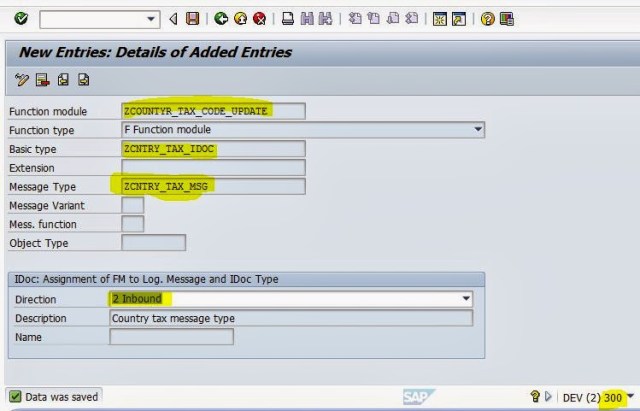
Task: Click the First Page icon
Action: (355, 19)
